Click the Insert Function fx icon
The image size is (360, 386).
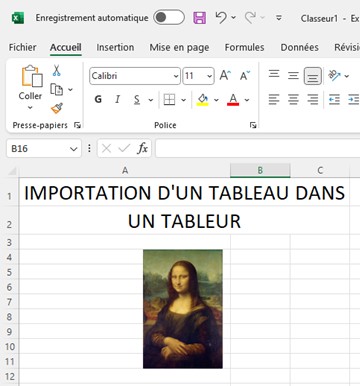point(142,148)
